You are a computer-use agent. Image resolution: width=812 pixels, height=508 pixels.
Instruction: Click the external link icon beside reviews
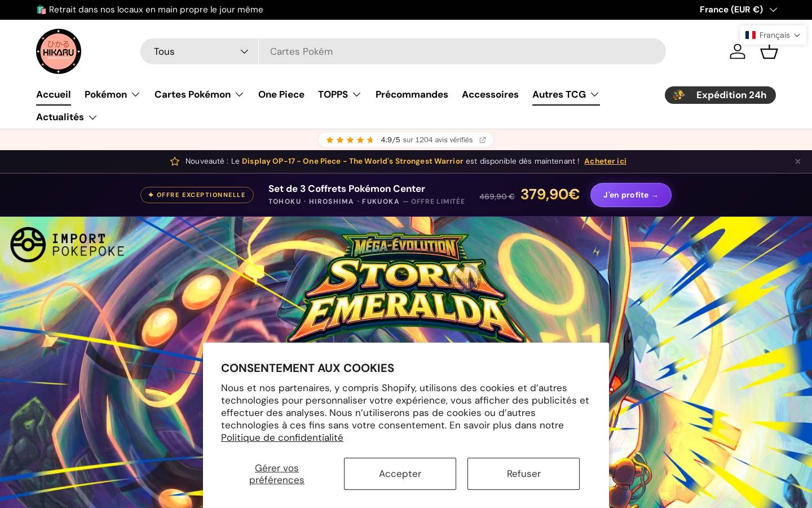point(483,140)
